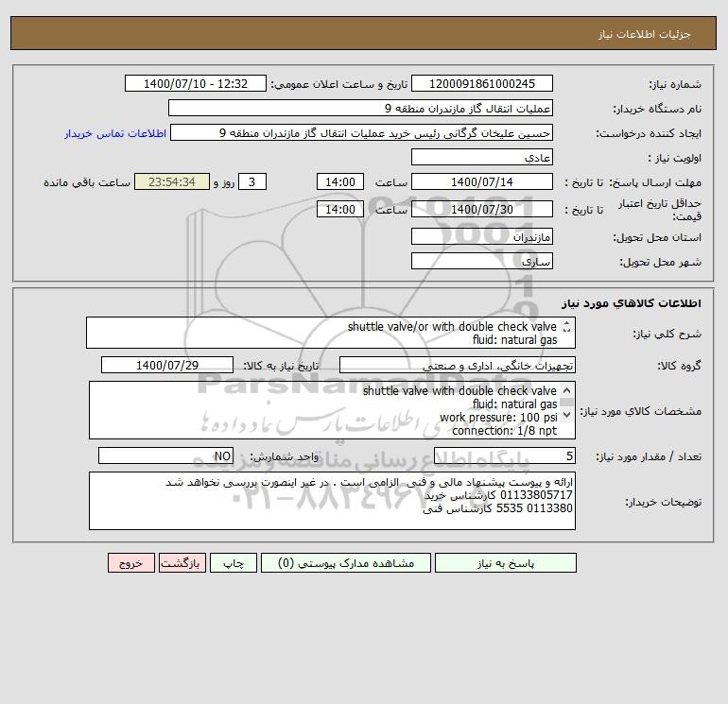
Task: Click response deadline date 1400/07/14
Action: pos(482,182)
